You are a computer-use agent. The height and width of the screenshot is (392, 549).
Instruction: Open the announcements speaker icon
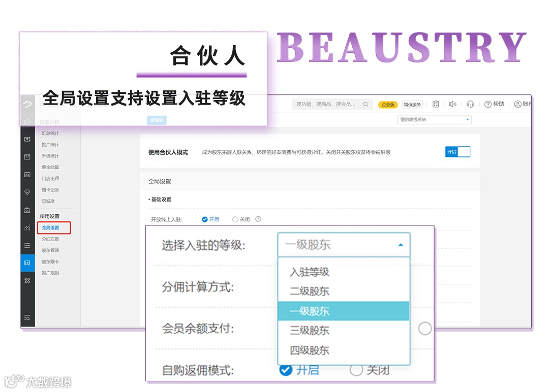[x=452, y=104]
